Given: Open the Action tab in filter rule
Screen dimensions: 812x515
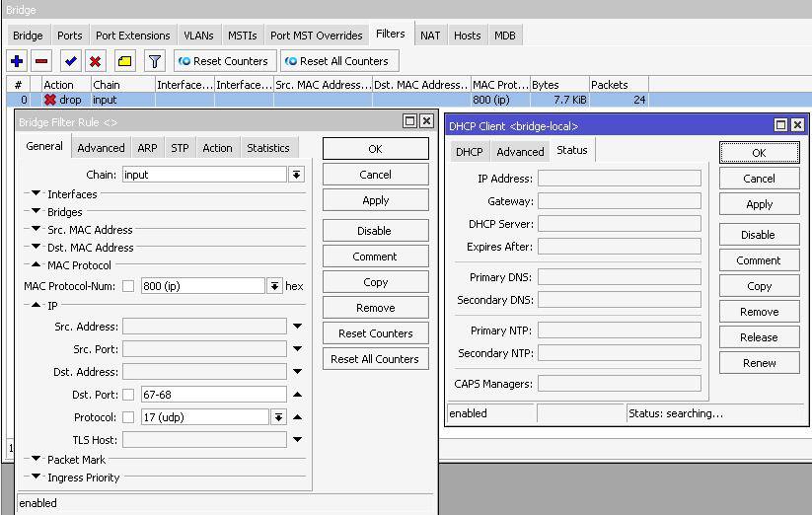Looking at the screenshot, I should click(217, 148).
